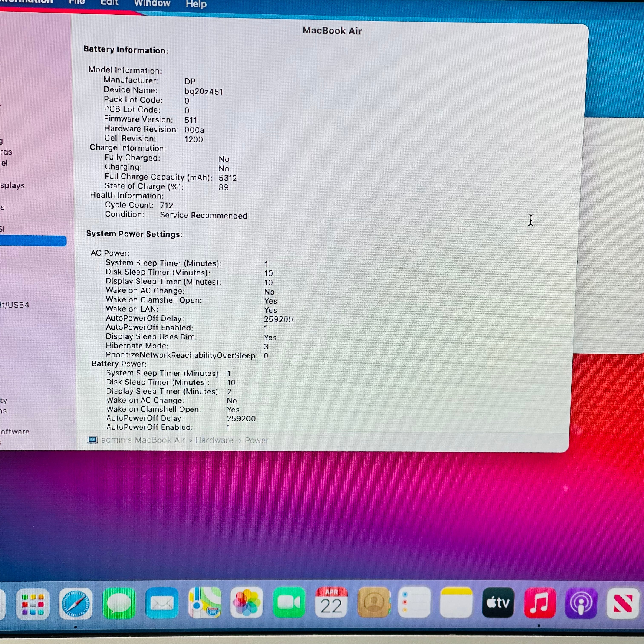The height and width of the screenshot is (644, 644).
Task: Click Full Charge Capacity value '5312'
Action: pos(228,178)
